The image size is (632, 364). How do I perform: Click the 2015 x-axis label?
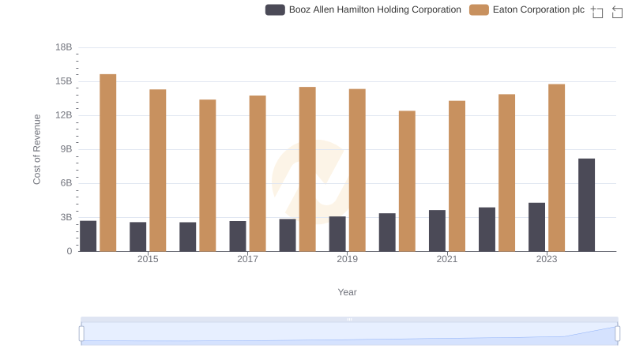(148, 259)
